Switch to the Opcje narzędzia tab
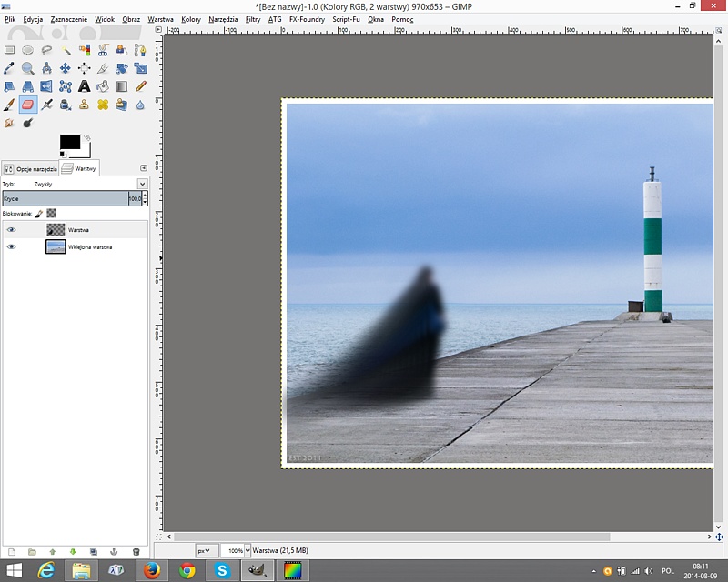This screenshot has height=582, width=728. 30,168
